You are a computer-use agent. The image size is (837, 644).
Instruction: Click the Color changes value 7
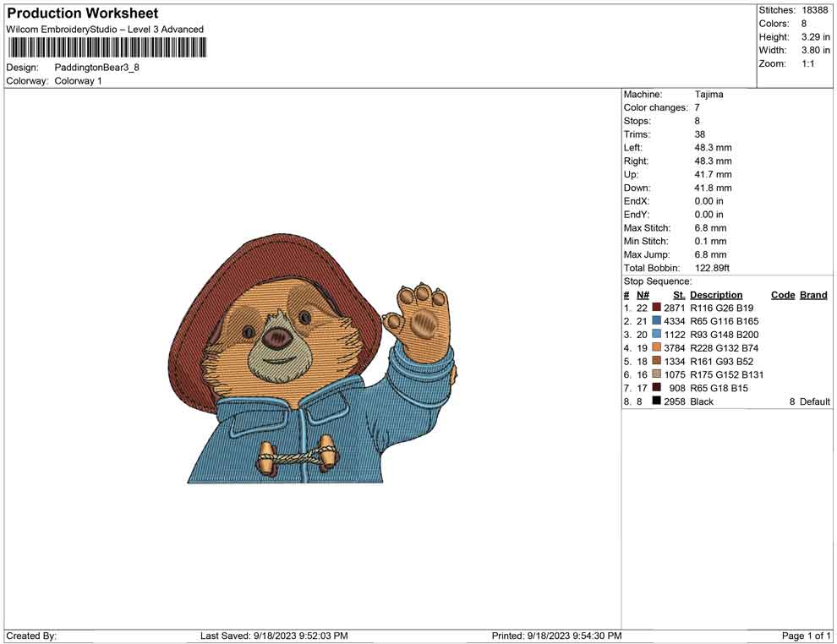(697, 107)
